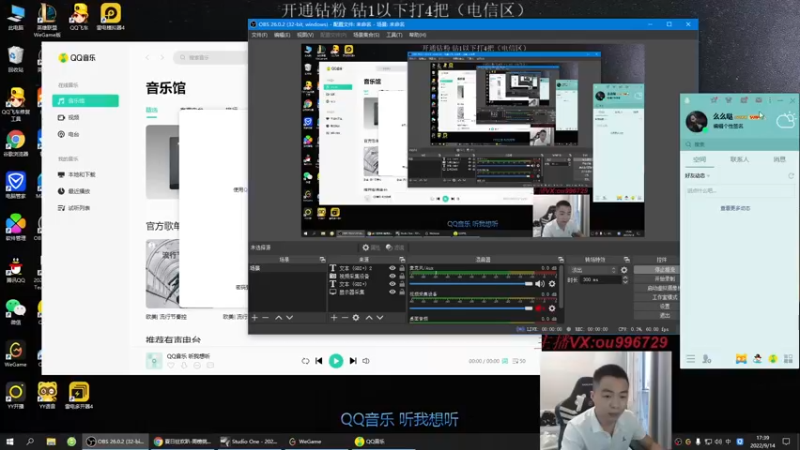800x450 pixels.
Task: Add a new scene with the plus icon in OBS Scenes panel
Action: pos(255,317)
